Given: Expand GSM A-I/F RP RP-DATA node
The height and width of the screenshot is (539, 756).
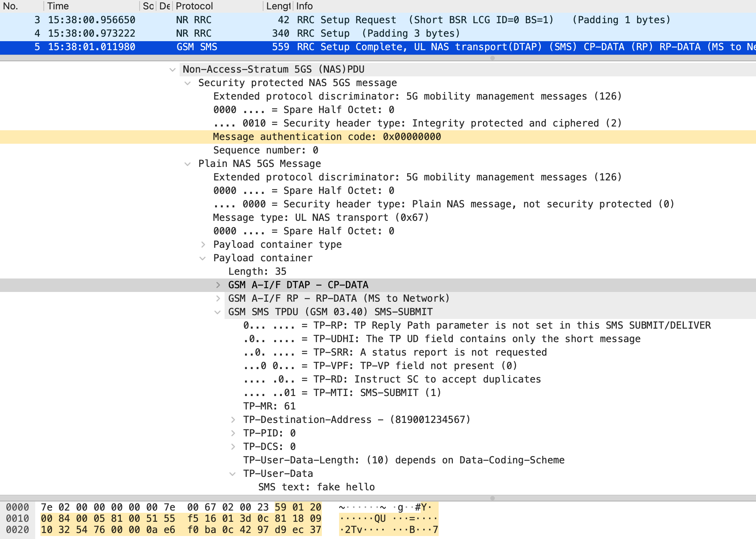Looking at the screenshot, I should tap(218, 299).
